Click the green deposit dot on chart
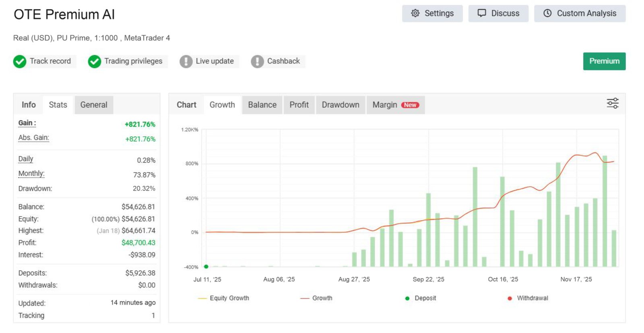This screenshot has width=644, height=333. click(206, 267)
